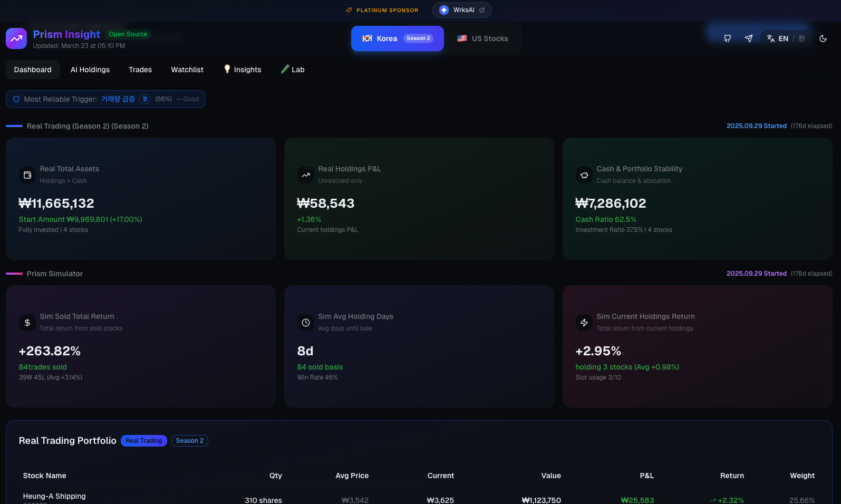Open Insights tab with lightbulb icon
Screen dimensions: 841x504
(243, 70)
